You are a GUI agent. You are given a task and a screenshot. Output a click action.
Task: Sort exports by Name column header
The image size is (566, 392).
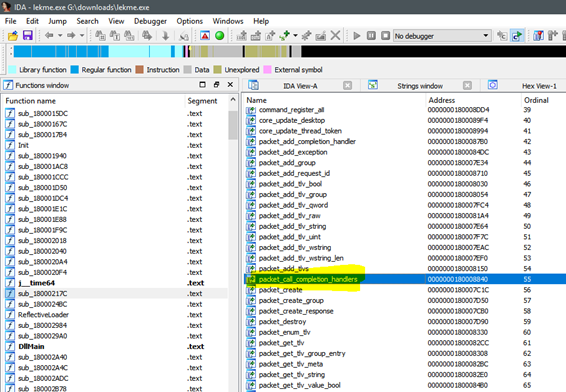335,100
